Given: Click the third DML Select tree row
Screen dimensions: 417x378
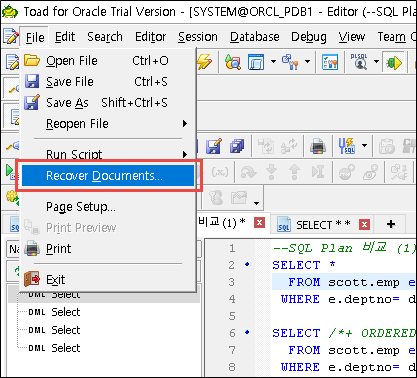Looking at the screenshot, I should [54, 330].
